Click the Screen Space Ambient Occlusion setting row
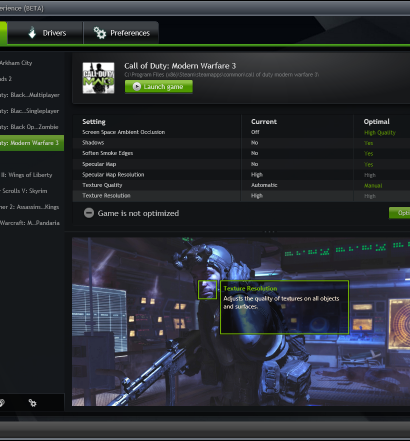 point(241,132)
